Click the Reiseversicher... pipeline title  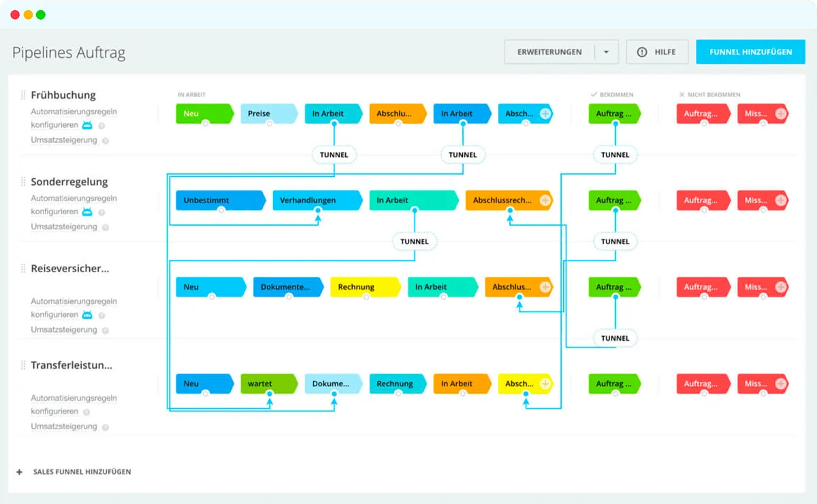tap(70, 269)
